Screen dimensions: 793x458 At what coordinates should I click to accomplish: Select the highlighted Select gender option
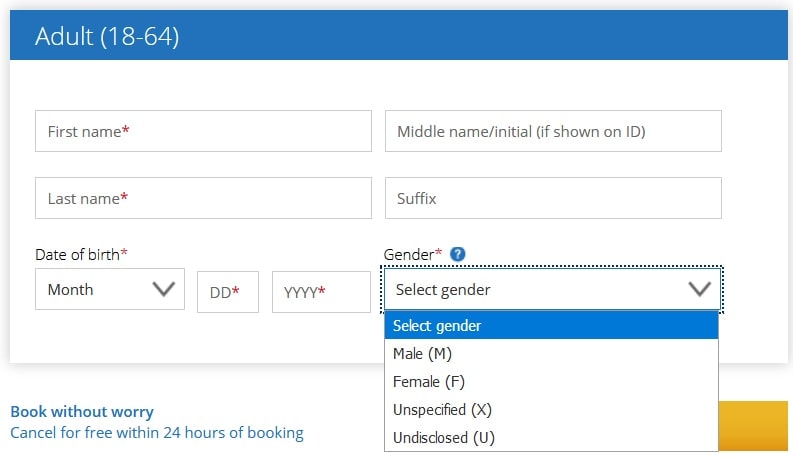551,326
